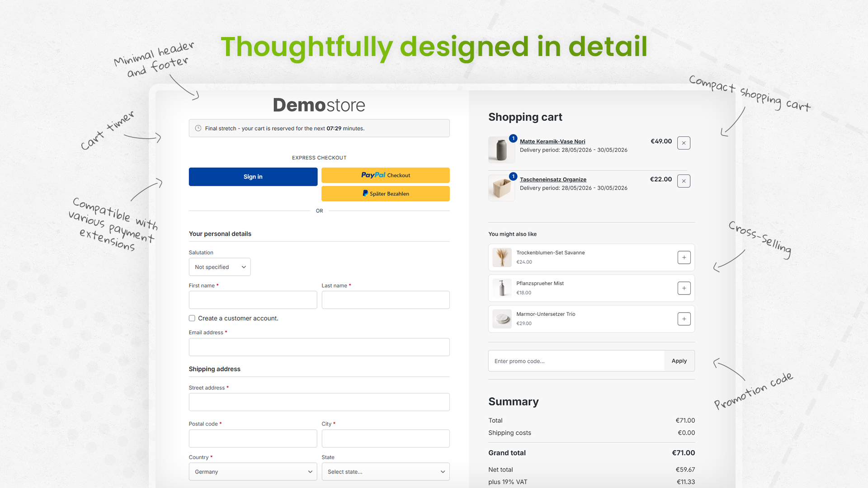The width and height of the screenshot is (868, 488).
Task: Open Pflanzsprueher Mist product image
Action: (x=502, y=288)
